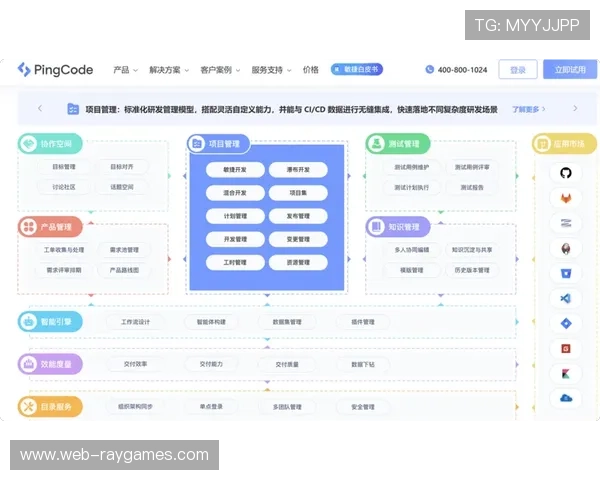Click 安全管理 in 目录服务 row

click(x=363, y=407)
